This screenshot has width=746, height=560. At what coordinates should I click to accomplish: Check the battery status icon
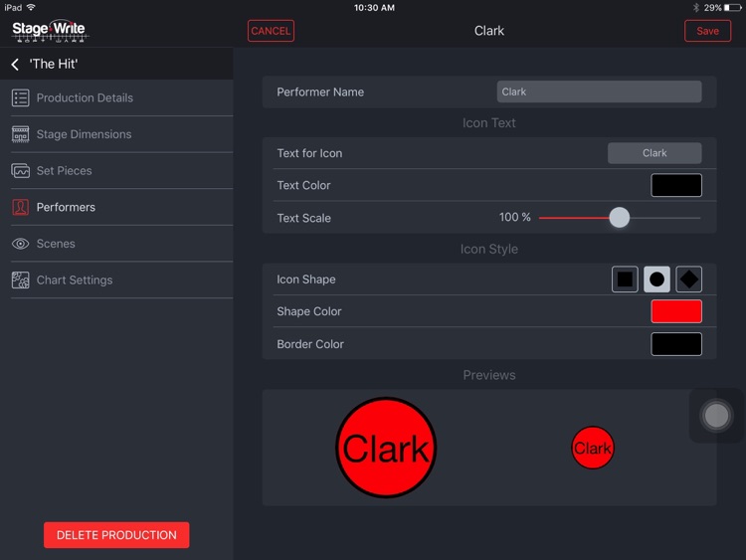[732, 8]
